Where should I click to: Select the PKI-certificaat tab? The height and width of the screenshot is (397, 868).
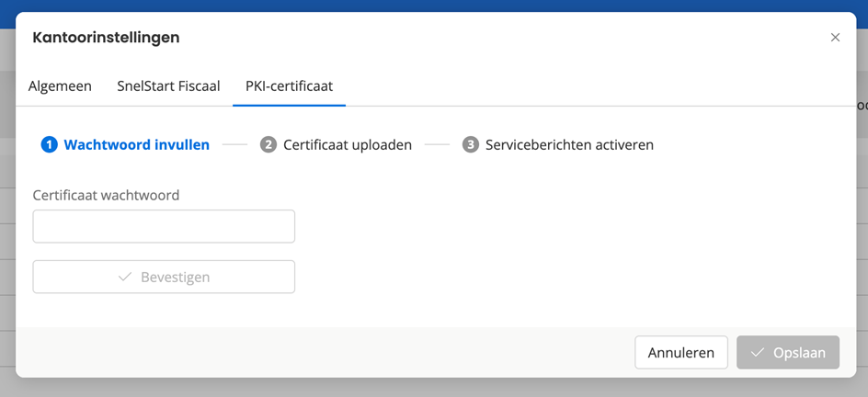pos(289,86)
